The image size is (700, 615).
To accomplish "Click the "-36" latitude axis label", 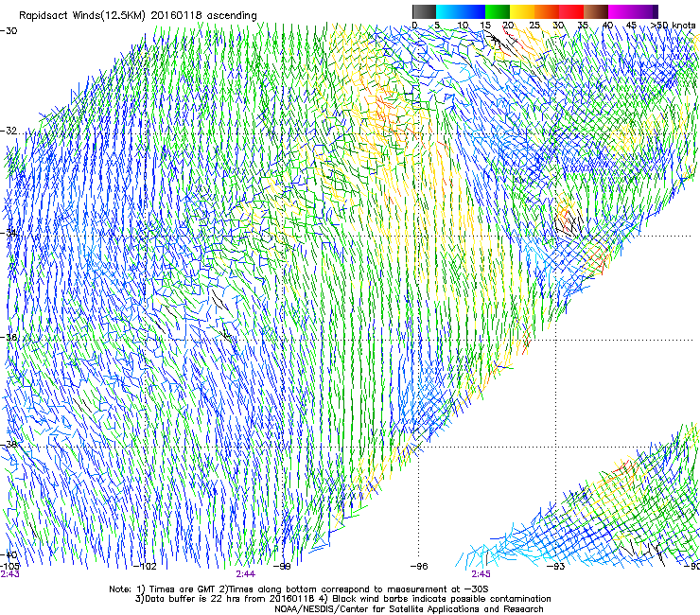I will (x=9, y=337).
